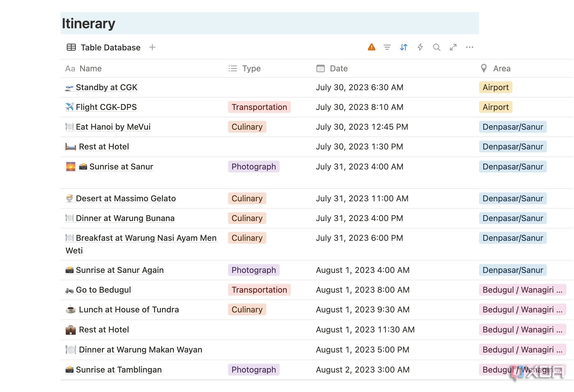Click the Airport tag on Standby at CGK
574x392 pixels.
[495, 87]
